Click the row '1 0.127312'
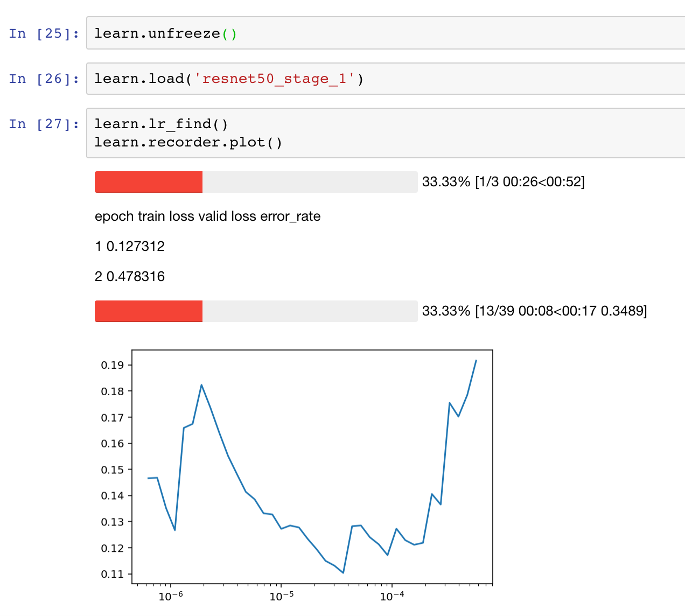The height and width of the screenshot is (616, 685). pos(130,247)
